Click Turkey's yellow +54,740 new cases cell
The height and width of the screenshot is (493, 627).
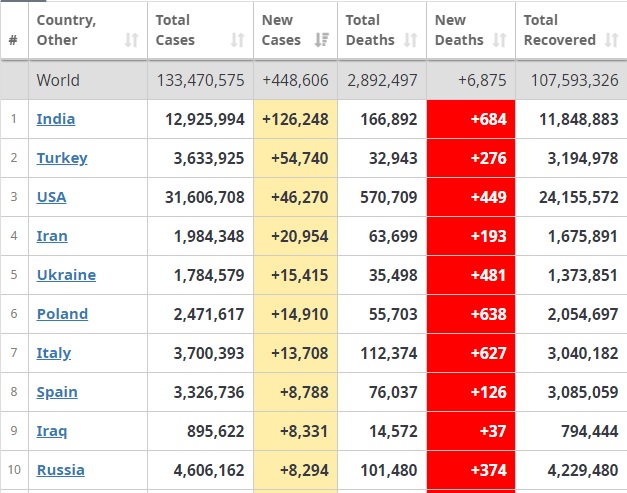[x=295, y=158]
